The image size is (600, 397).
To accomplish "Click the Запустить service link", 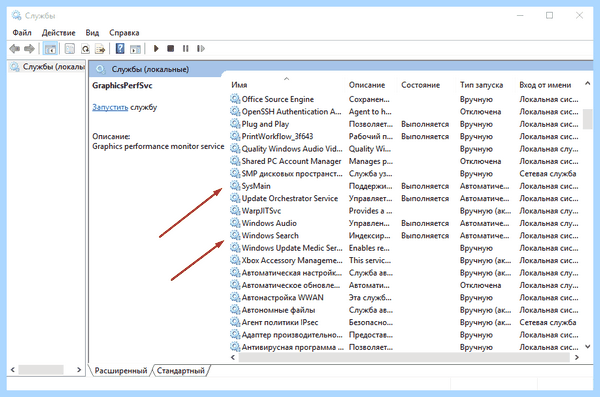I will click(110, 107).
